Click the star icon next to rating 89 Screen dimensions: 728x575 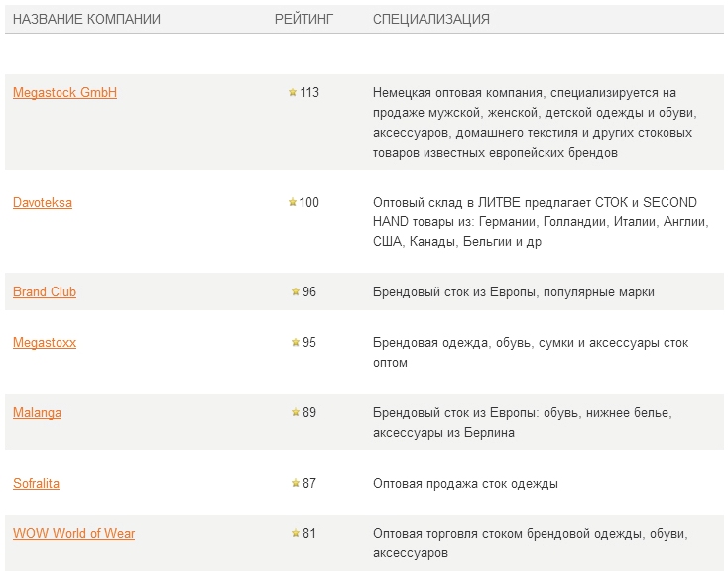click(x=296, y=412)
